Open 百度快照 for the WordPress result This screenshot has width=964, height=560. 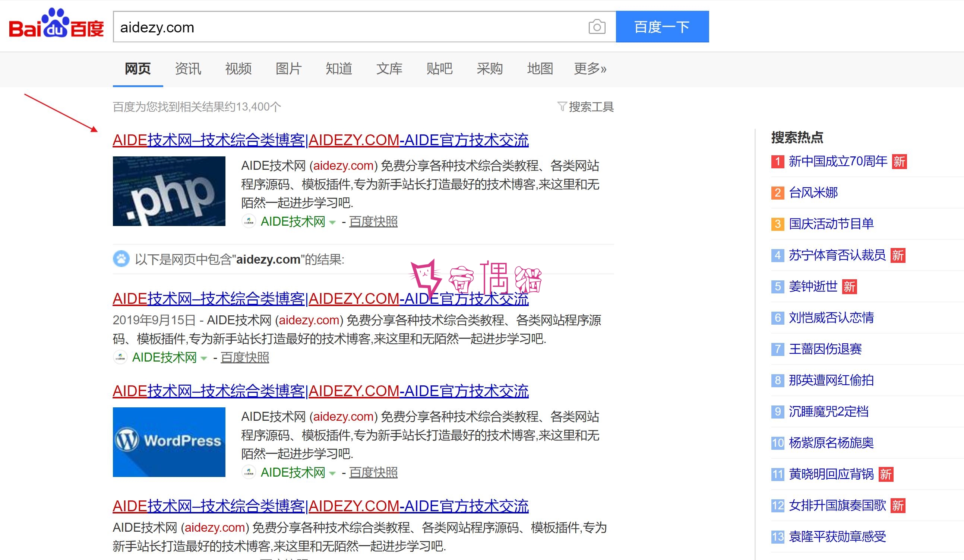coord(373,472)
